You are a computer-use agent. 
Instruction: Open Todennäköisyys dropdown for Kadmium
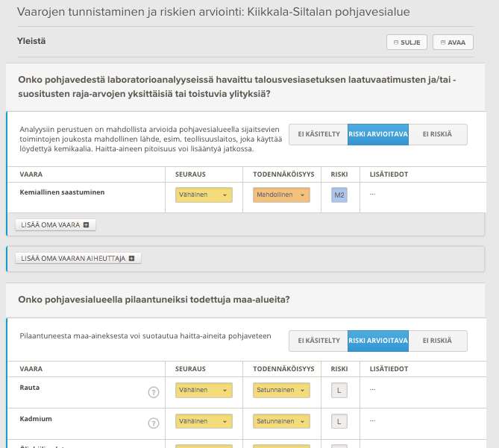[x=281, y=421]
